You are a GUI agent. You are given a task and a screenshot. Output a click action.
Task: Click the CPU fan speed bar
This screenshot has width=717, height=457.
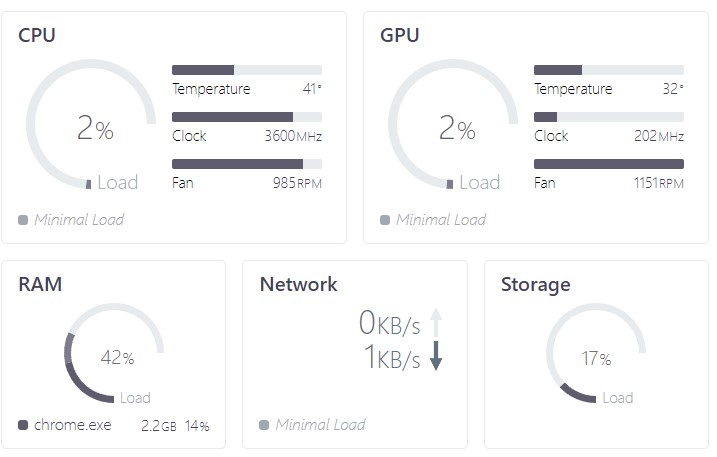point(247,164)
